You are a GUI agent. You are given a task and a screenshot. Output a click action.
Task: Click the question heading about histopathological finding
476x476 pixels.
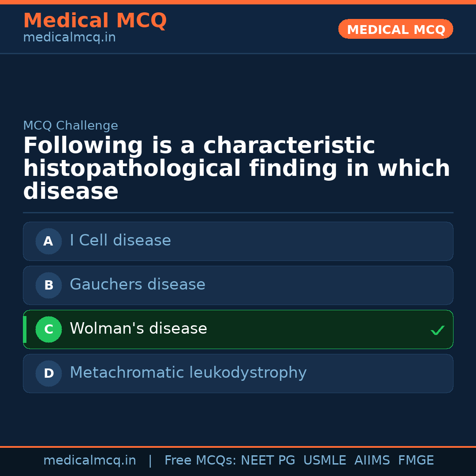coord(237,169)
